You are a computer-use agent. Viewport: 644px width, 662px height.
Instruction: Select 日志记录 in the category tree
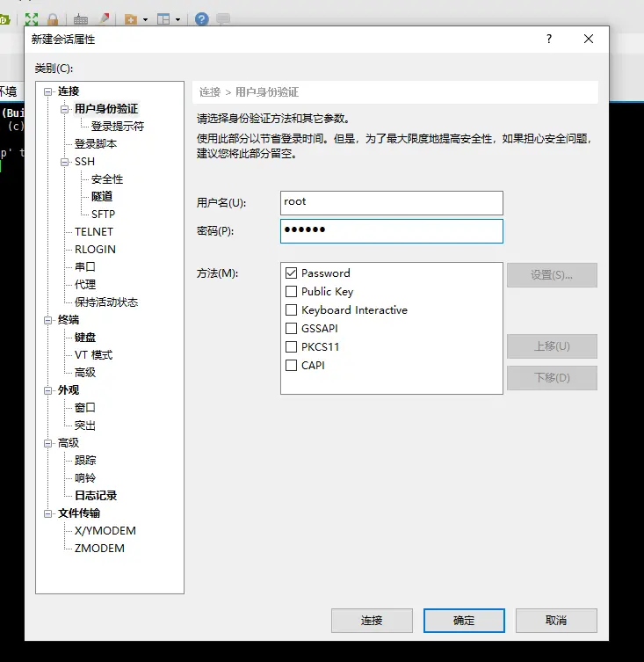click(96, 496)
